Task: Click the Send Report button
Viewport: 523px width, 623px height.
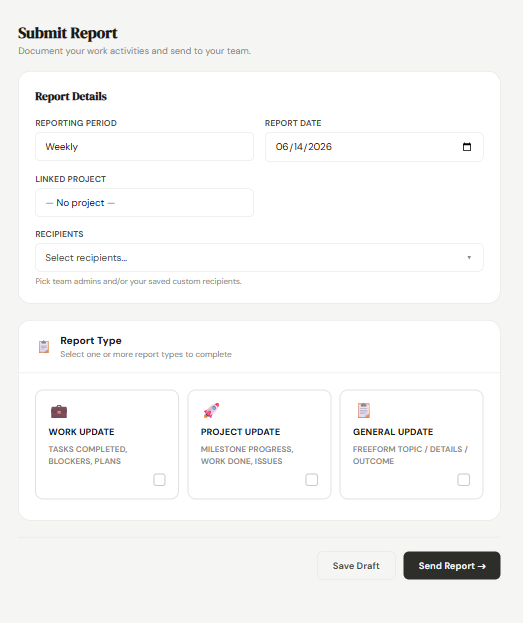Action: tap(452, 565)
